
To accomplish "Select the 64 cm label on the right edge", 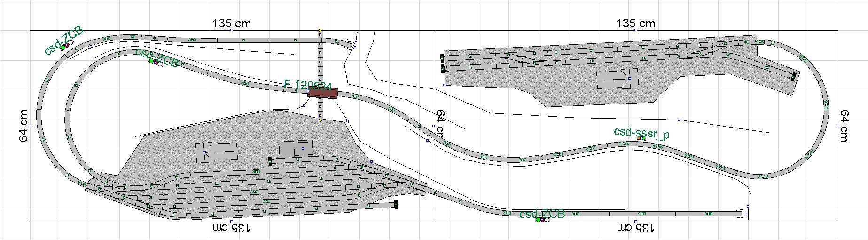I will (x=845, y=126).
